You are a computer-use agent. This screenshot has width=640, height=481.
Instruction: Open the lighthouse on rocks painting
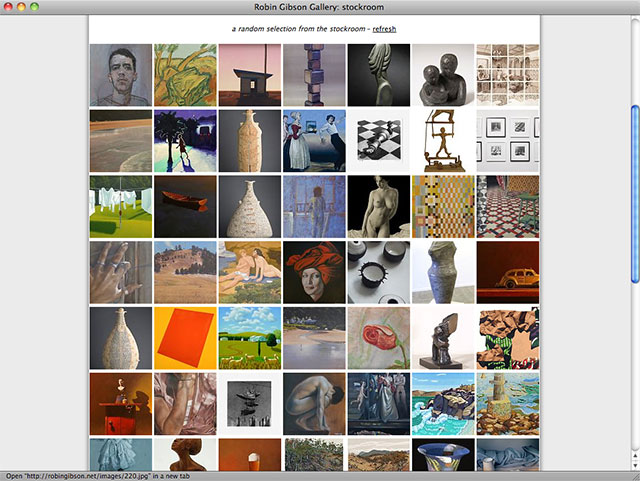508,404
